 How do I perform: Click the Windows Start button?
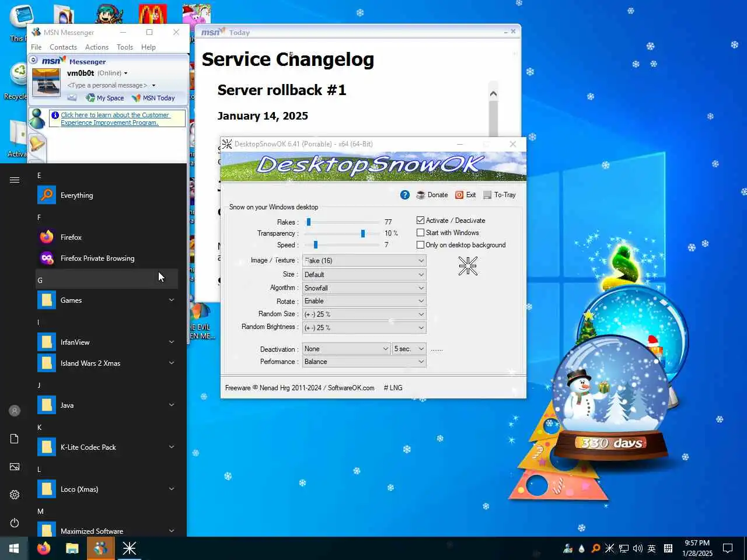point(14,548)
